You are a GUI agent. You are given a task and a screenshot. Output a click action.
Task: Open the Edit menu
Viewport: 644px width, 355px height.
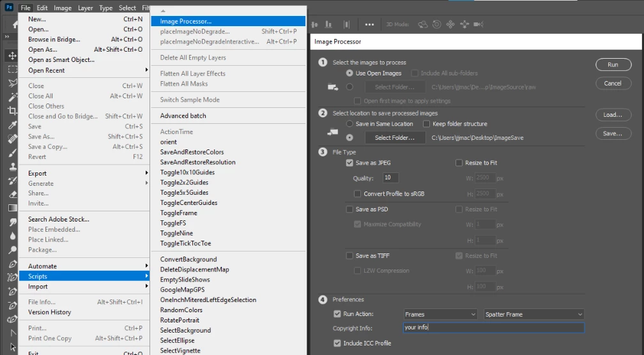click(x=42, y=8)
